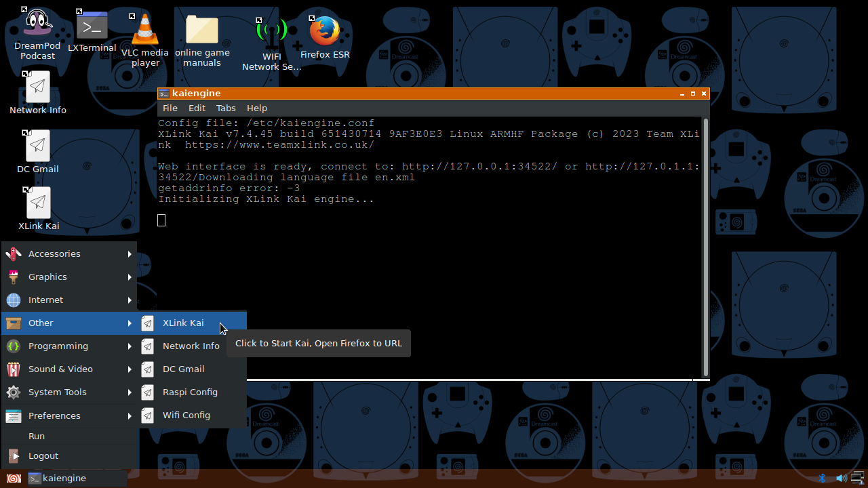
Task: Expand the Graphics submenu arrow
Action: click(130, 277)
